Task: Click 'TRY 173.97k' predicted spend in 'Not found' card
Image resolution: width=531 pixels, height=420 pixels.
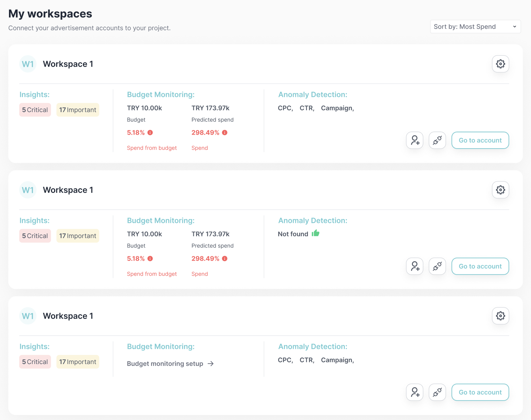Action: click(211, 234)
